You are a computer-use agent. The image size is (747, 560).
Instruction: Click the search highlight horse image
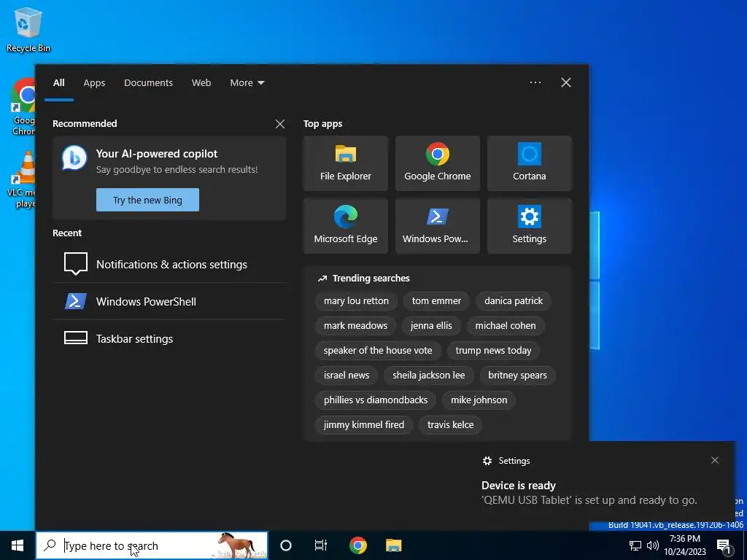[236, 545]
